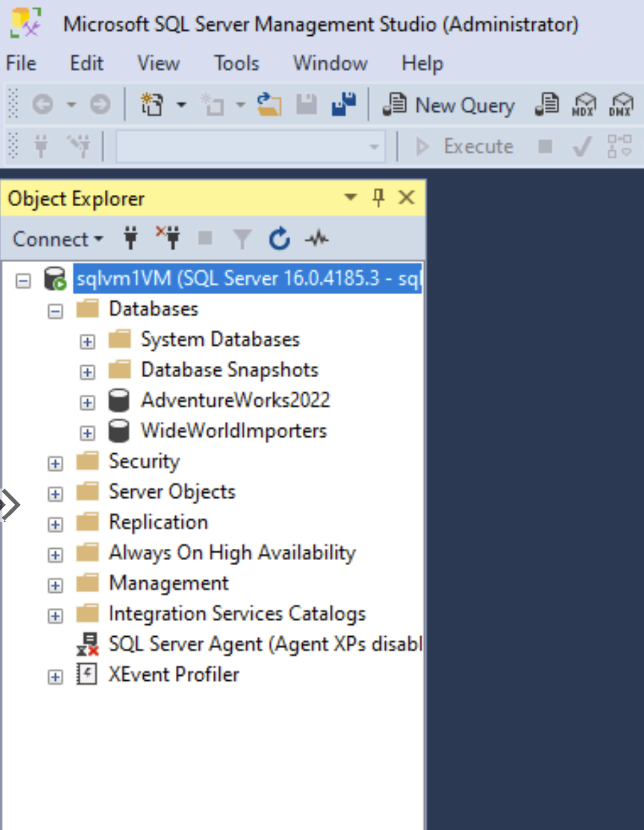
Task: Click the MDX query icon
Action: click(x=584, y=104)
